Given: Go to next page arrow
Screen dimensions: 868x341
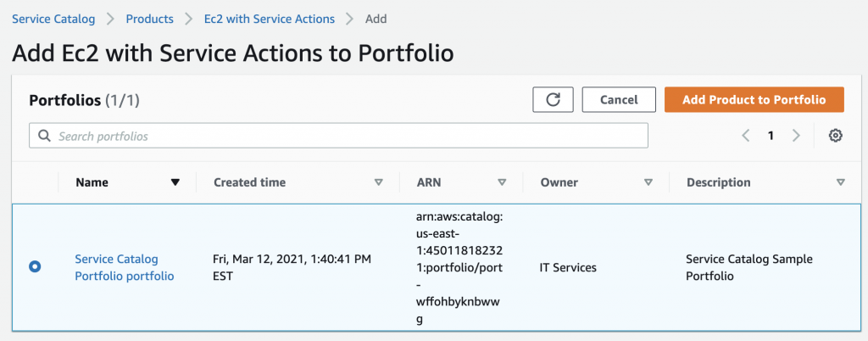Looking at the screenshot, I should 796,136.
